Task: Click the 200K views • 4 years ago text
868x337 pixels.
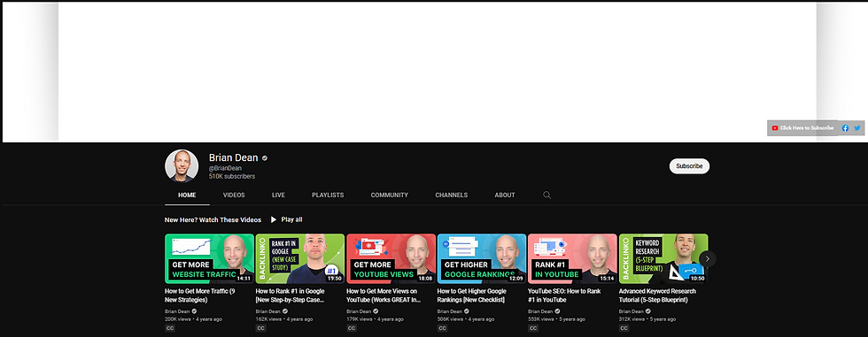Action: click(x=193, y=319)
